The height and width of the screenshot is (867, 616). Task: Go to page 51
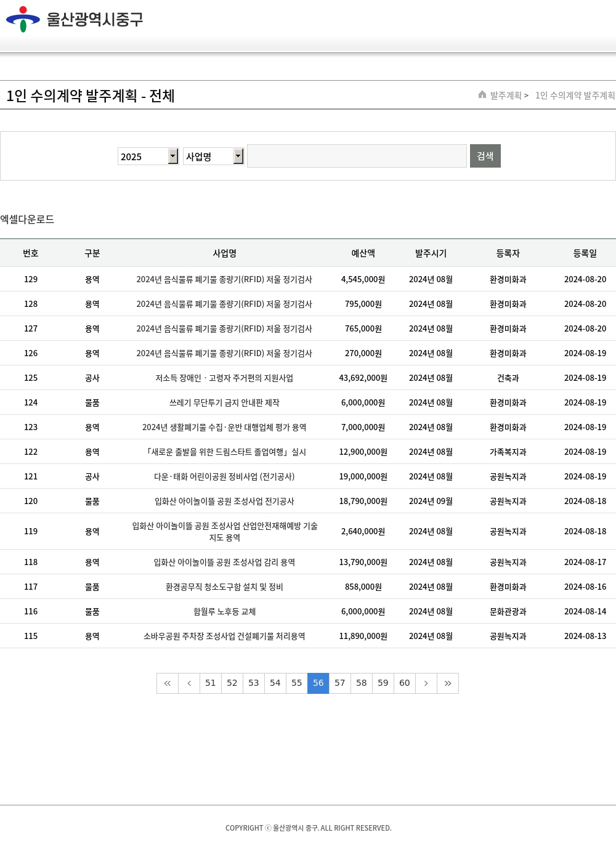[211, 683]
